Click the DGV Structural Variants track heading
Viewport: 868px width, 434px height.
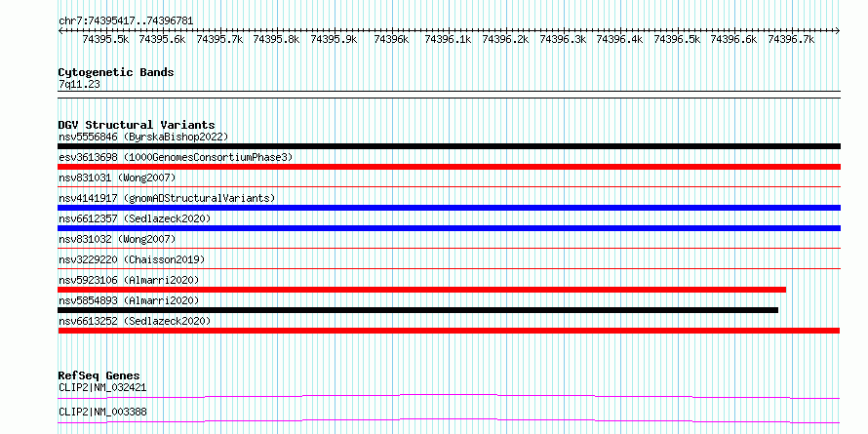click(x=137, y=125)
